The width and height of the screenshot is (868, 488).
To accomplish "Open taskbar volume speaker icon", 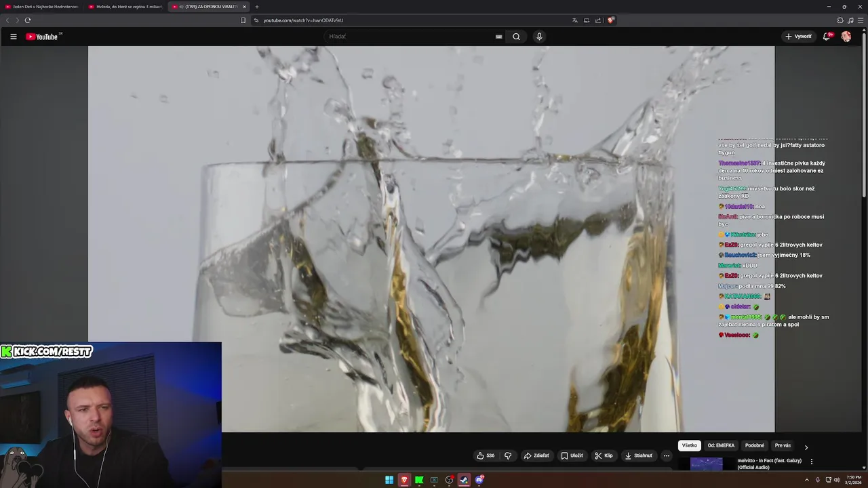I will coord(837,480).
